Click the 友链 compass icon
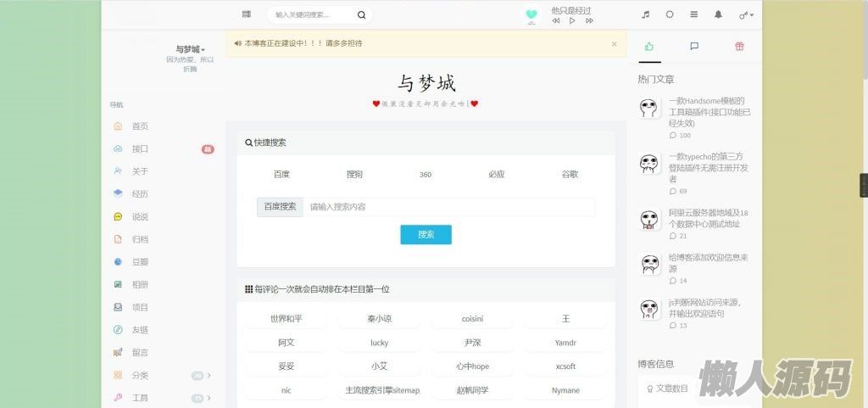The width and height of the screenshot is (868, 408). coord(118,330)
